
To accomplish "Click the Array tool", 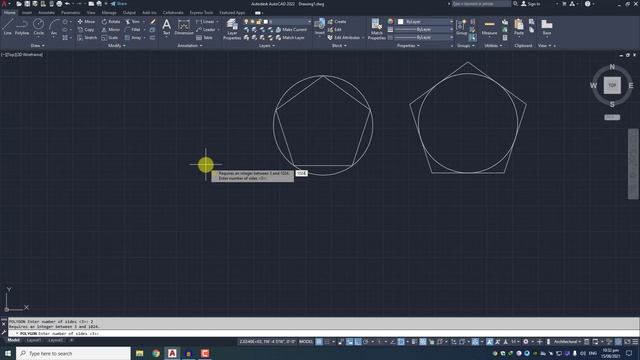I will point(133,38).
